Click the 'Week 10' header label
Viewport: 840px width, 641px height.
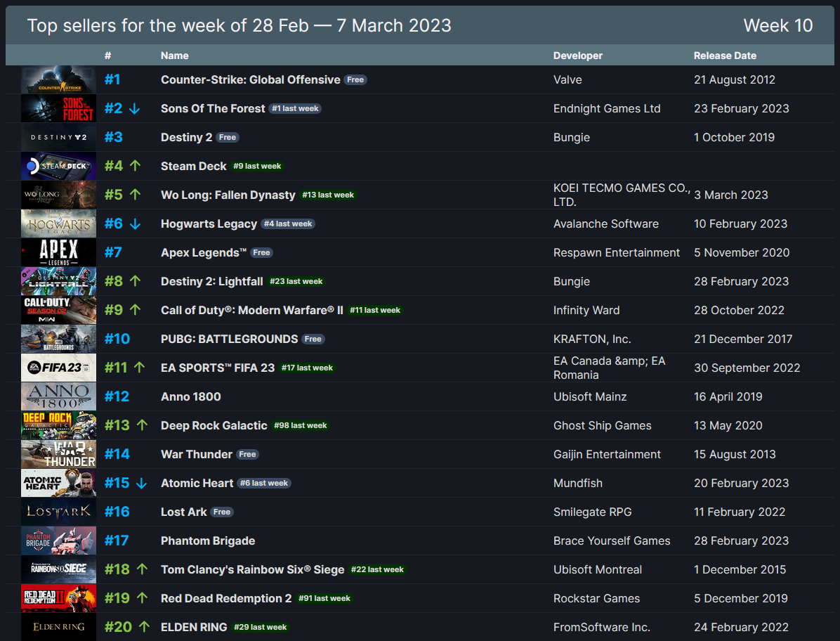point(778,25)
